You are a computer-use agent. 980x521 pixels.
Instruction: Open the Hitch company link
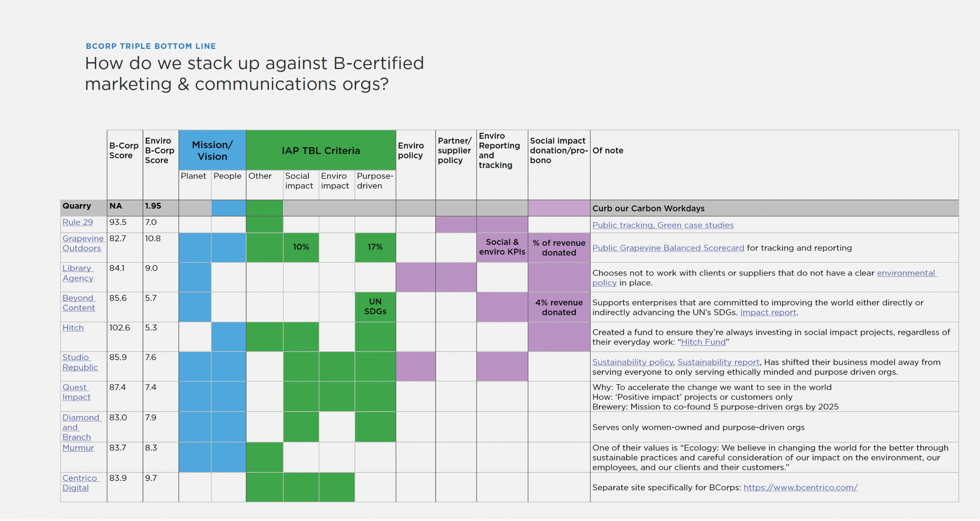(x=73, y=328)
